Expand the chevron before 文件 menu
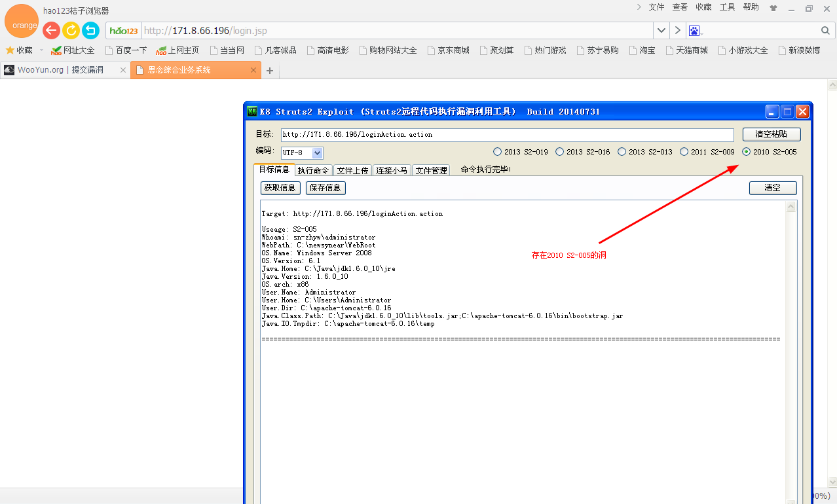 tap(639, 7)
